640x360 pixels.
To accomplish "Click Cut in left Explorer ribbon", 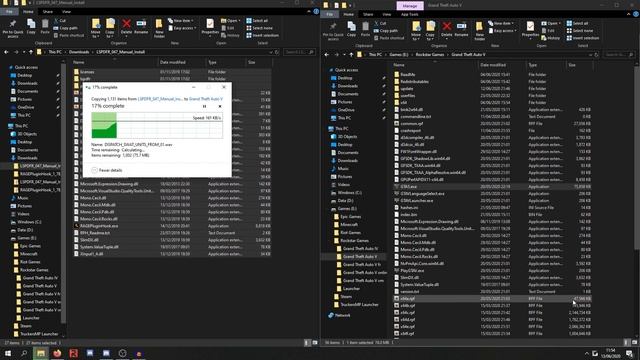I will (60, 20).
